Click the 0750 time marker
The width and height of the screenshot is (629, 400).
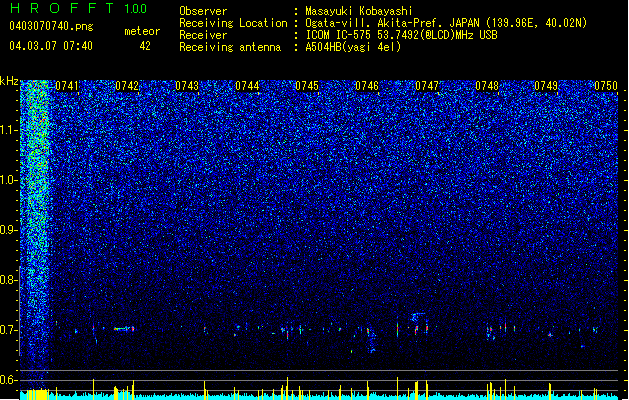[606, 86]
